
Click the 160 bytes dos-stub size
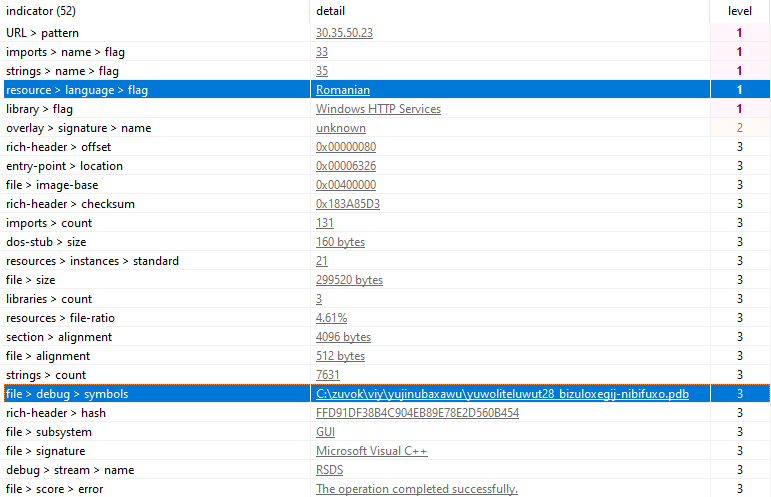click(x=340, y=242)
